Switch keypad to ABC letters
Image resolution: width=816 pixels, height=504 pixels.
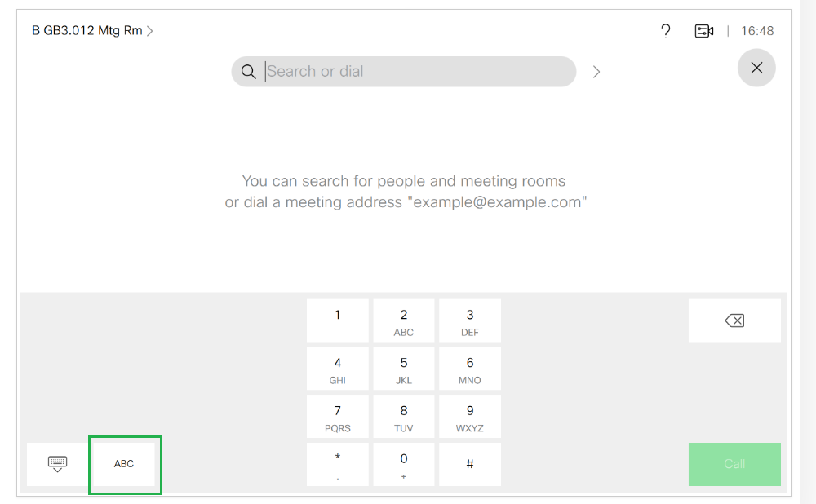124,464
